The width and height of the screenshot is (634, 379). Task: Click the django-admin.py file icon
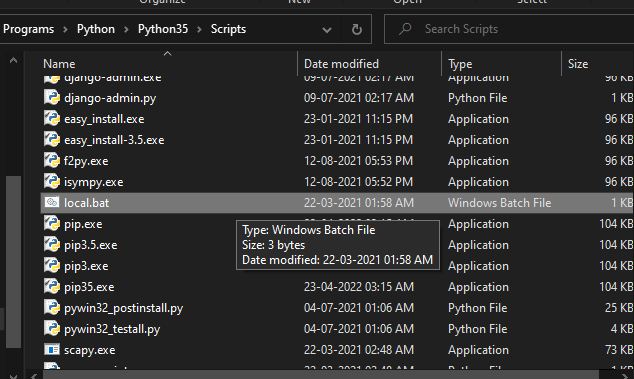pos(52,97)
